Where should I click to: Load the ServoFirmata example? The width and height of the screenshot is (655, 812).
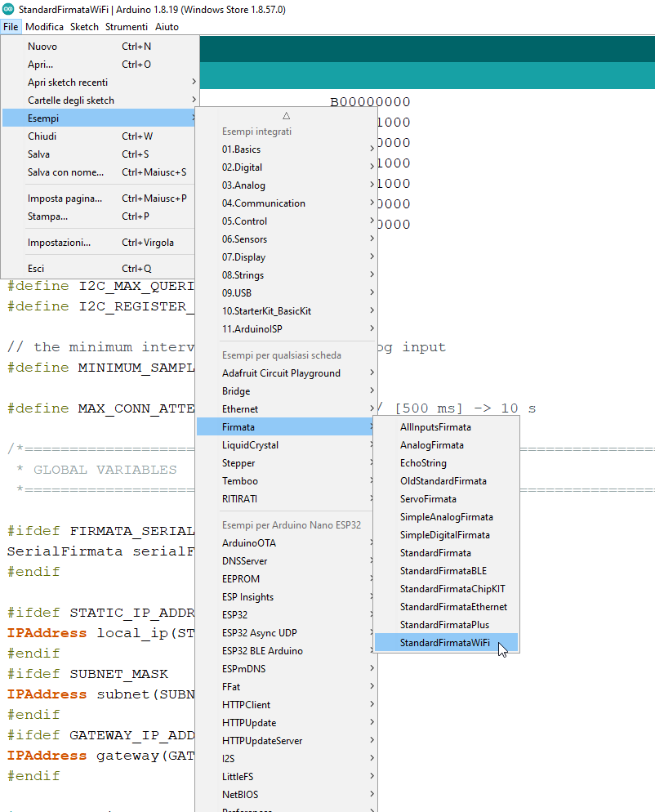(446, 498)
